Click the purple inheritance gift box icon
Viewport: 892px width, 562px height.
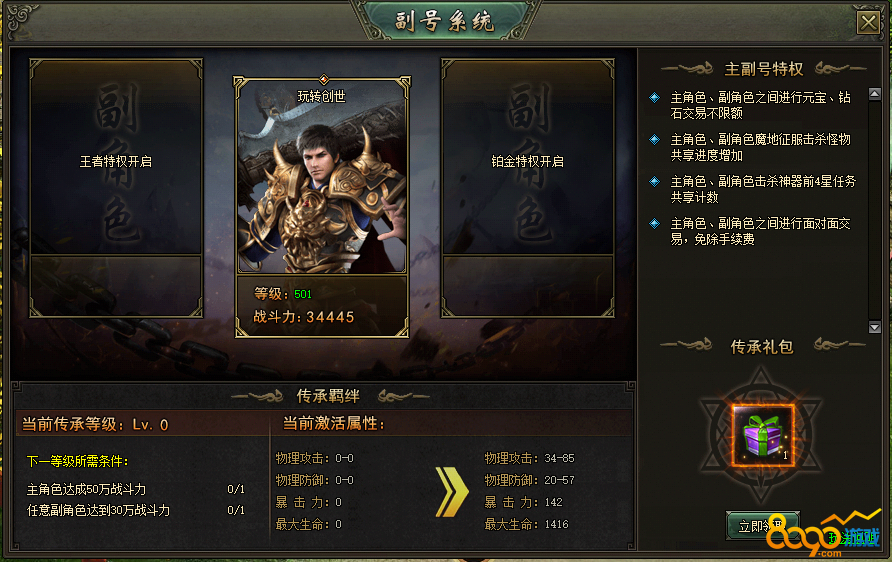tap(762, 435)
